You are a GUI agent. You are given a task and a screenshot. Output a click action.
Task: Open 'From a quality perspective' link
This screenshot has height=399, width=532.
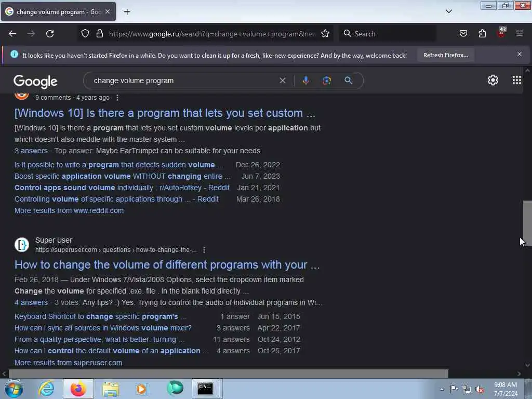(99, 340)
